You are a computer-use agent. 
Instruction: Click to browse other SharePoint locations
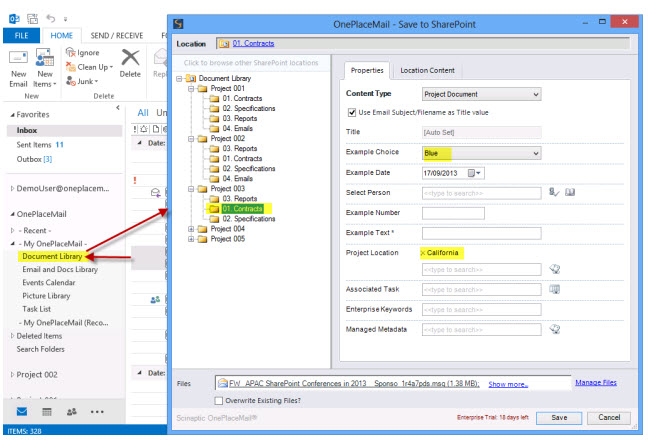(x=251, y=62)
